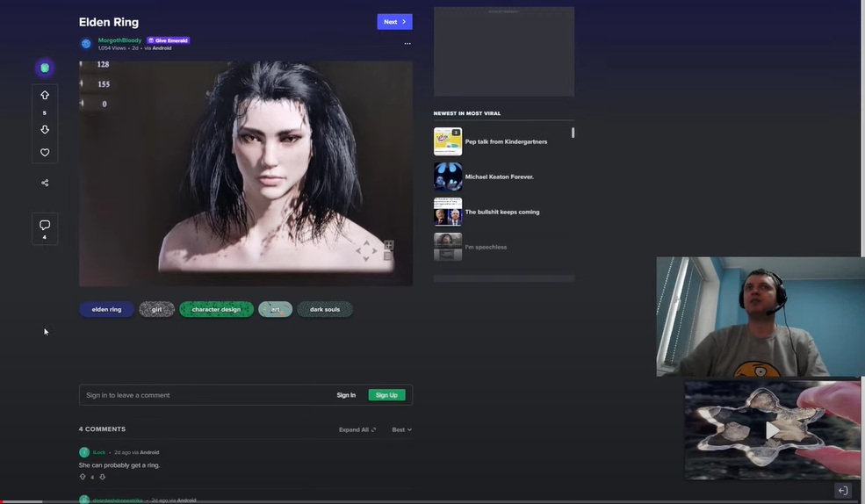Upvote the Elden Ring post
This screenshot has width=865, height=504.
point(45,95)
